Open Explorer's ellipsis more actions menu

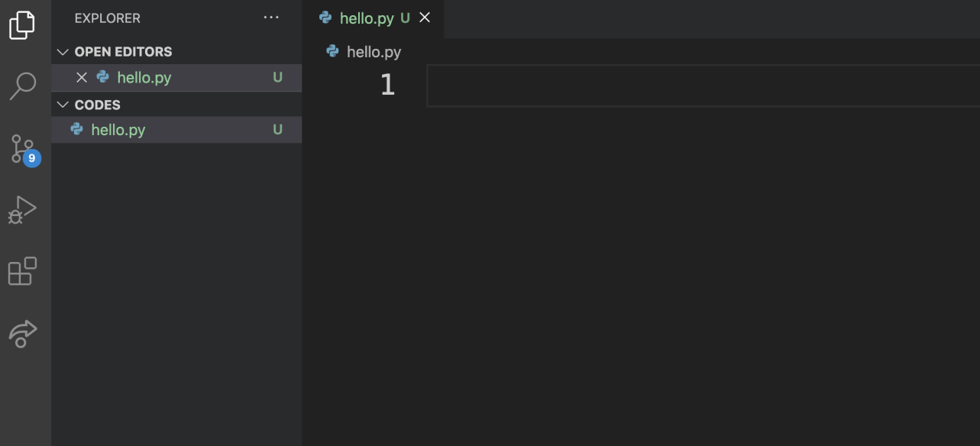click(x=271, y=18)
